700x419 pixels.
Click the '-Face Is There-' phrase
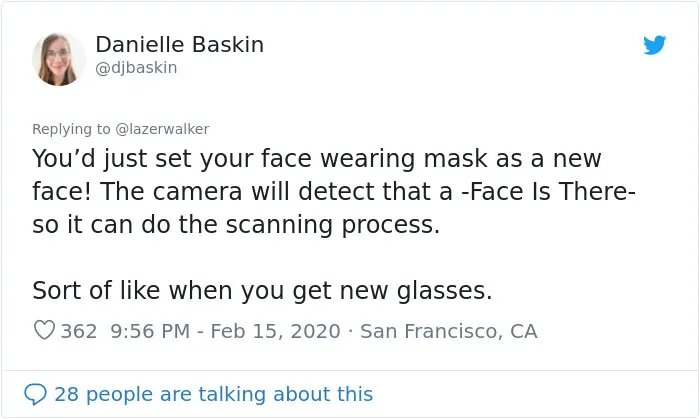tap(548, 192)
